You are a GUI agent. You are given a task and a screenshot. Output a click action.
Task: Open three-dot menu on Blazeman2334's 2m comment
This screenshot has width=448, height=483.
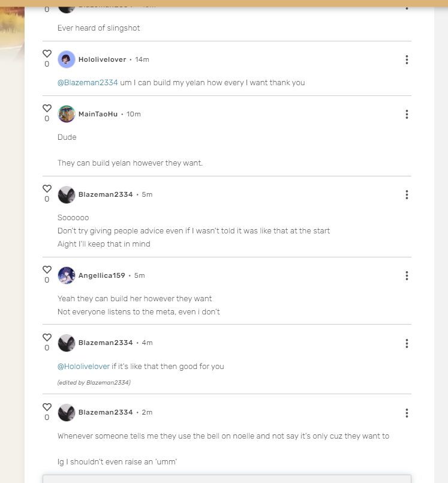coord(407,413)
